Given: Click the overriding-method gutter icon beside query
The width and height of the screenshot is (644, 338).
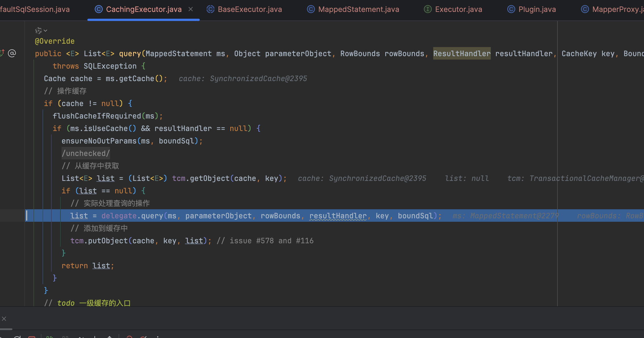Looking at the screenshot, I should pyautogui.click(x=2, y=53).
